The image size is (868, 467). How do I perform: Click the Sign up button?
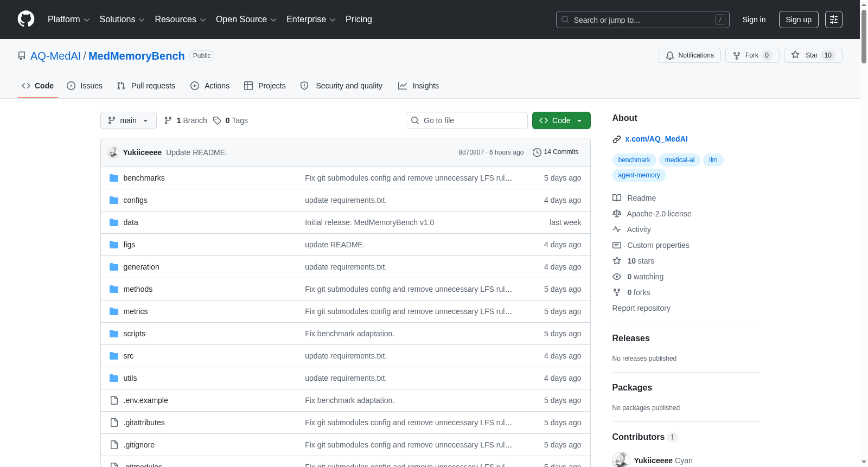(799, 20)
